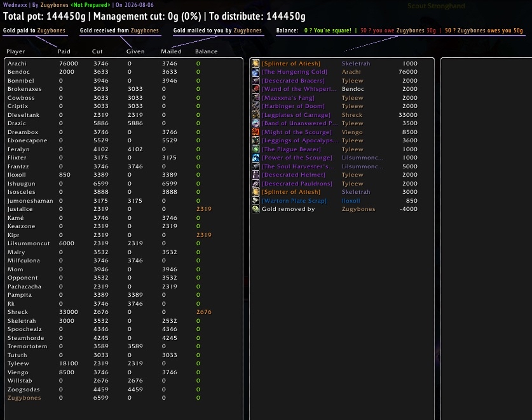
Task: Open the Might of the Scourge link
Action: (297, 132)
